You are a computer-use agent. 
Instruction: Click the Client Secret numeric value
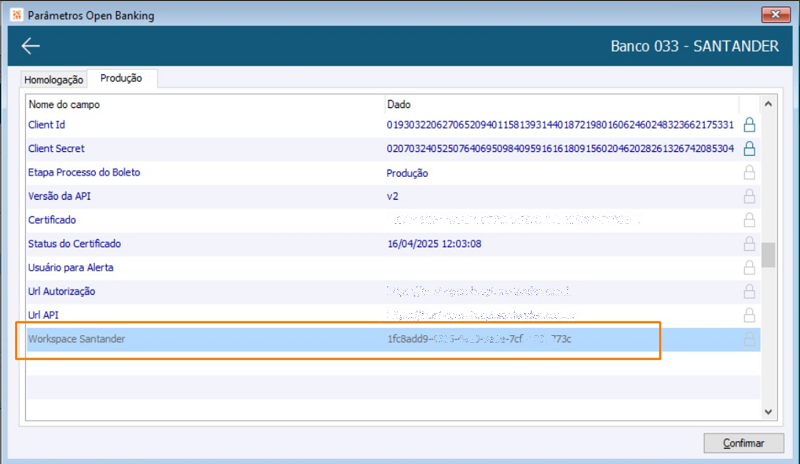560,149
